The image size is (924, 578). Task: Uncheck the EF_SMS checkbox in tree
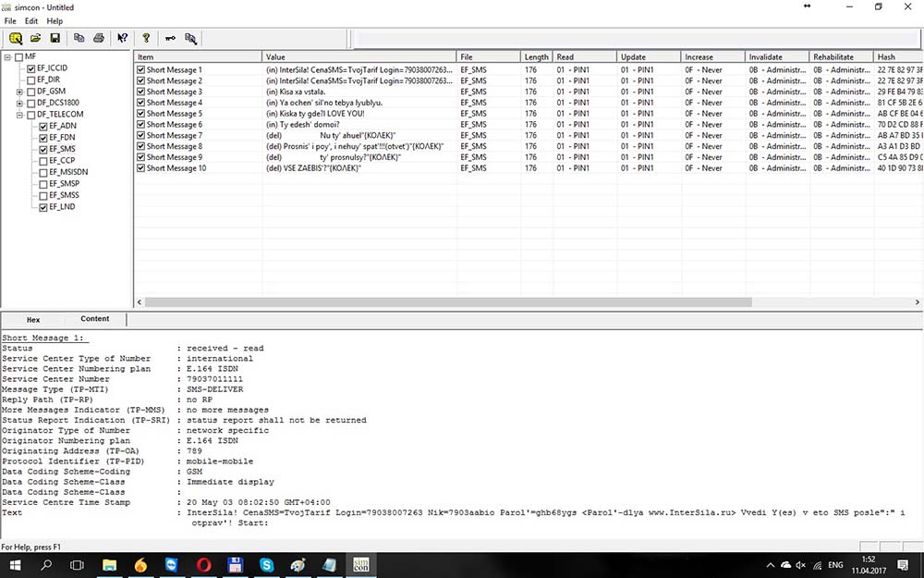43,149
